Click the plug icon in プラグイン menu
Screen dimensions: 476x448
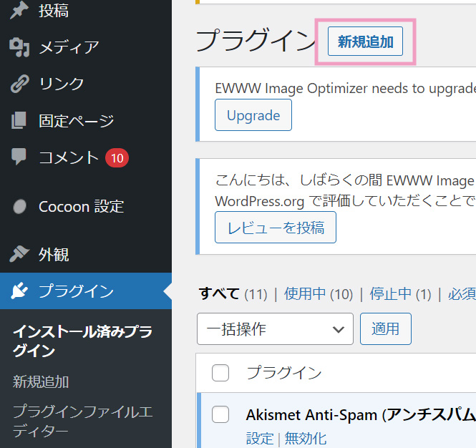tap(19, 291)
